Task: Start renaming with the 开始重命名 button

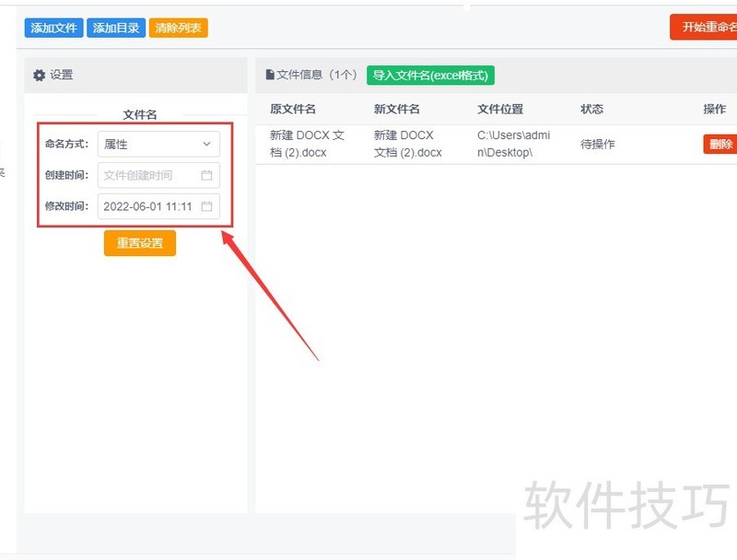Action: 705,28
